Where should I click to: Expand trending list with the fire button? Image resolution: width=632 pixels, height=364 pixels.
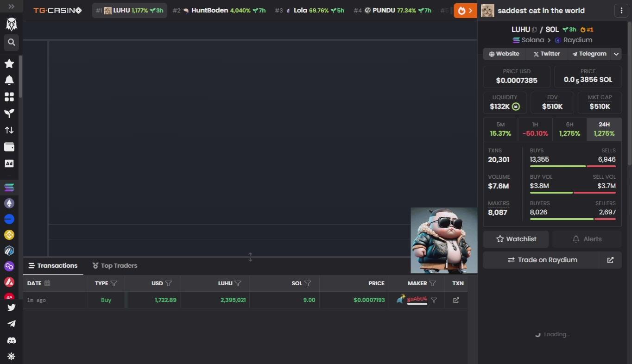click(465, 10)
